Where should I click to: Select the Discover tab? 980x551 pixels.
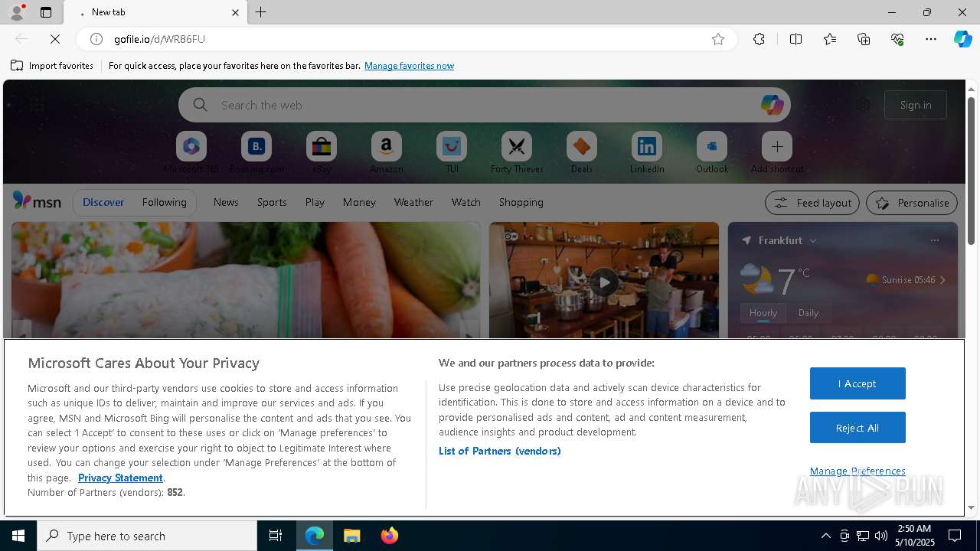(103, 202)
